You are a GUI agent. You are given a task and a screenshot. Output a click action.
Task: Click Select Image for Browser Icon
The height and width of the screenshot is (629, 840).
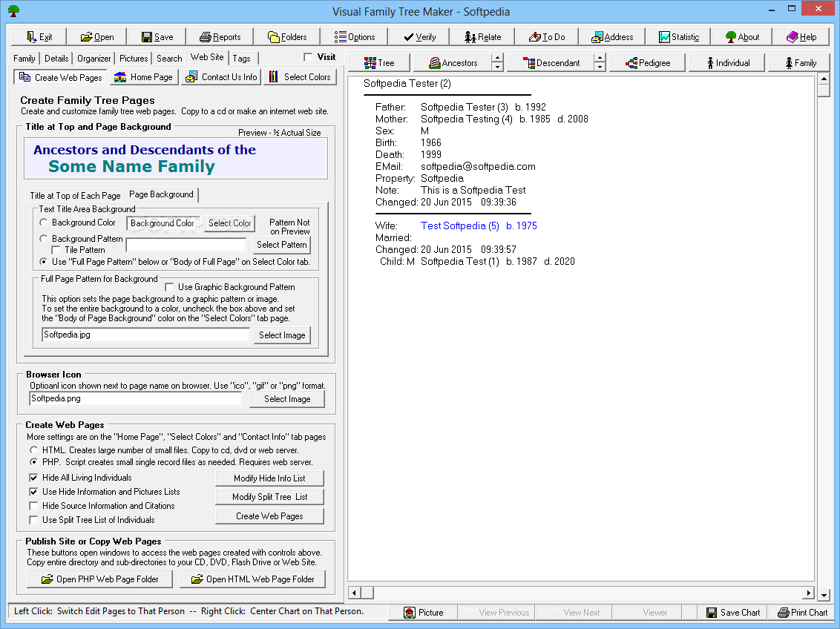pyautogui.click(x=287, y=399)
